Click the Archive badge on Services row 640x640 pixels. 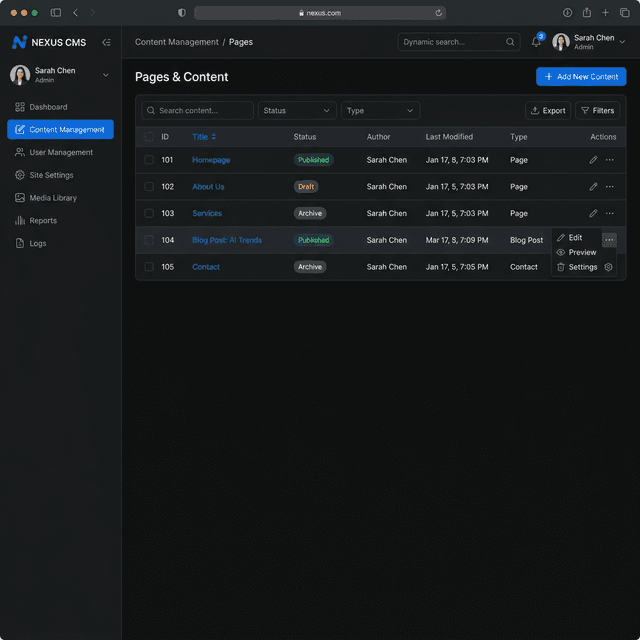[x=310, y=213]
